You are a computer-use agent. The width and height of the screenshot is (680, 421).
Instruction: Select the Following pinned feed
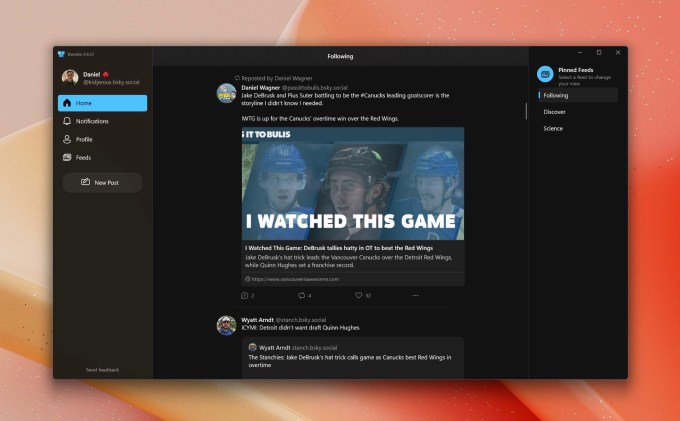pyautogui.click(x=578, y=95)
